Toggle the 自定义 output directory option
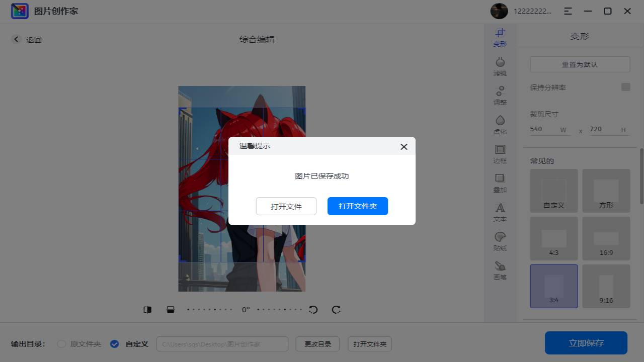644x362 pixels. click(114, 344)
